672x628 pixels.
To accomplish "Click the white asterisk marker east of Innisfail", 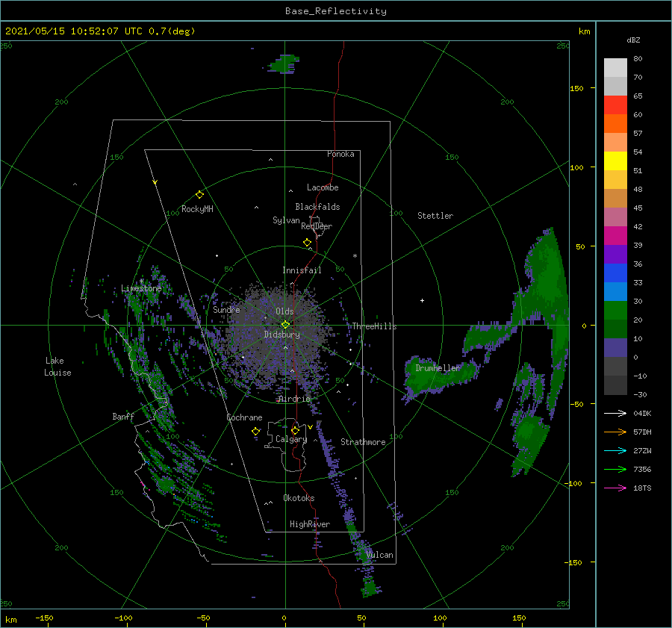I will 355,256.
